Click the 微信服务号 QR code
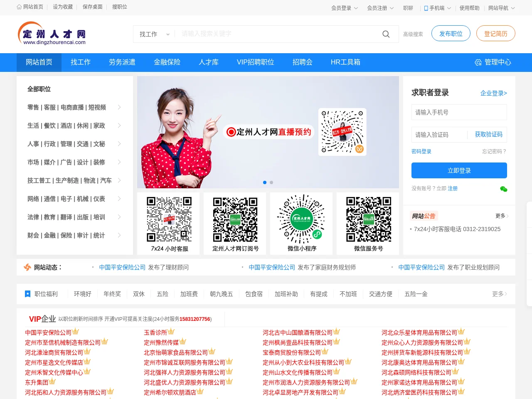This screenshot has height=399, width=532. [368, 219]
